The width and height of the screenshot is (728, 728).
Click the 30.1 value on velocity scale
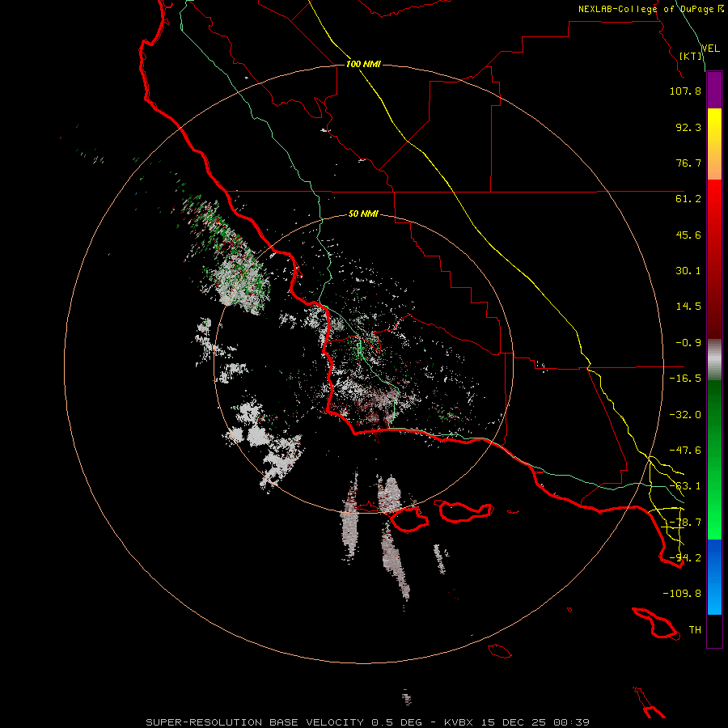[688, 271]
